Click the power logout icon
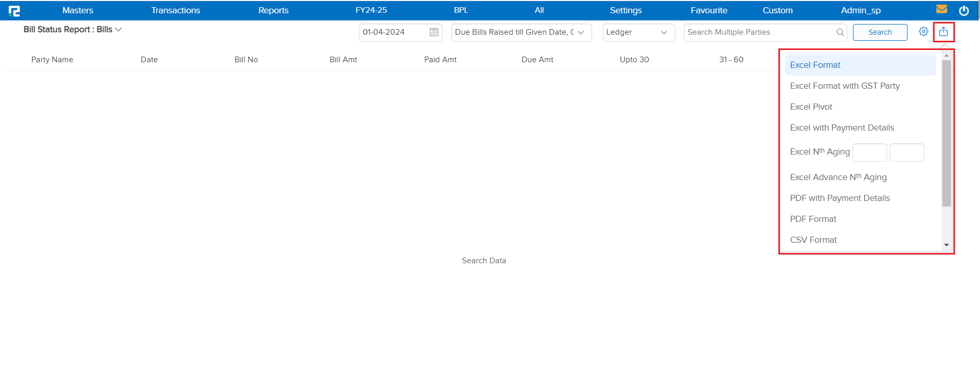This screenshot has width=980, height=380. tap(964, 11)
